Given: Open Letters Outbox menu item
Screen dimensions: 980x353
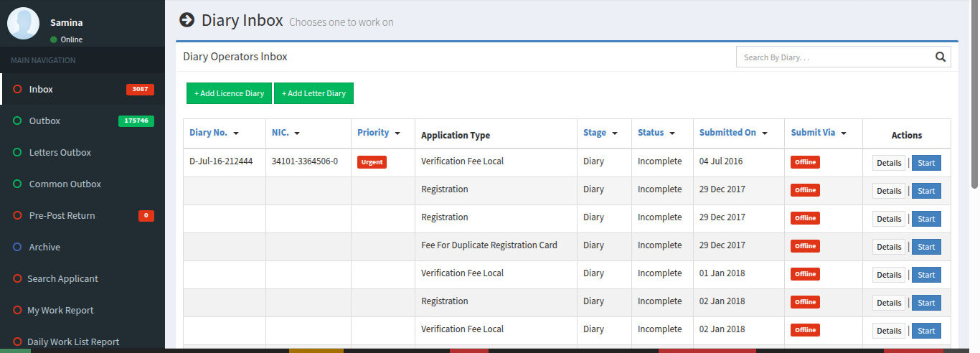Looking at the screenshot, I should (83, 153).
